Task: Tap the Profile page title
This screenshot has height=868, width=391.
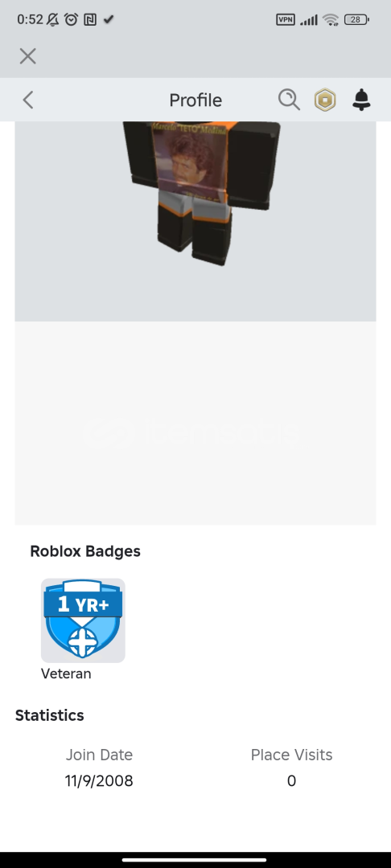Action: (195, 100)
